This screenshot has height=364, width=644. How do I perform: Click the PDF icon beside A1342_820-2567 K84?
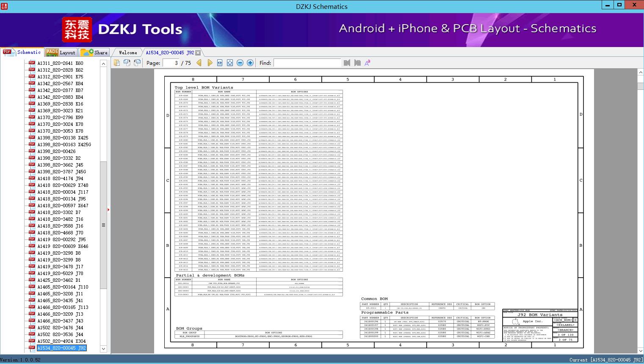32,83
